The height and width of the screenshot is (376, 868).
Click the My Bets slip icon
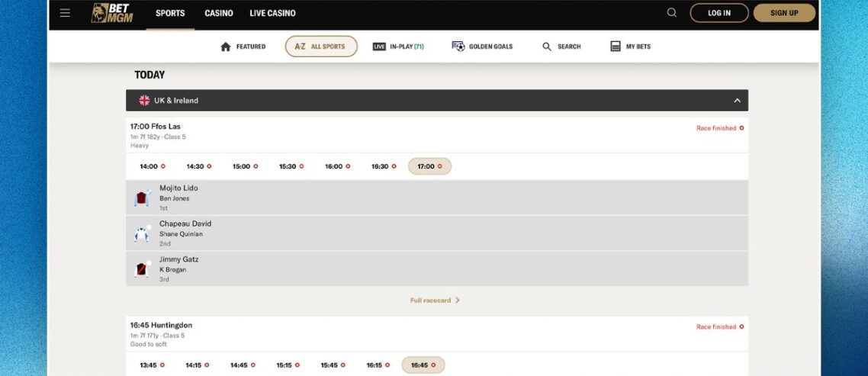pos(616,47)
